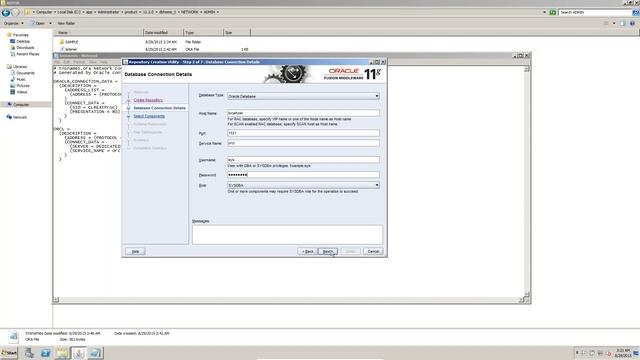Click 'Local Disk (C:)' in address bar
The height and width of the screenshot is (360, 640).
[69, 12]
